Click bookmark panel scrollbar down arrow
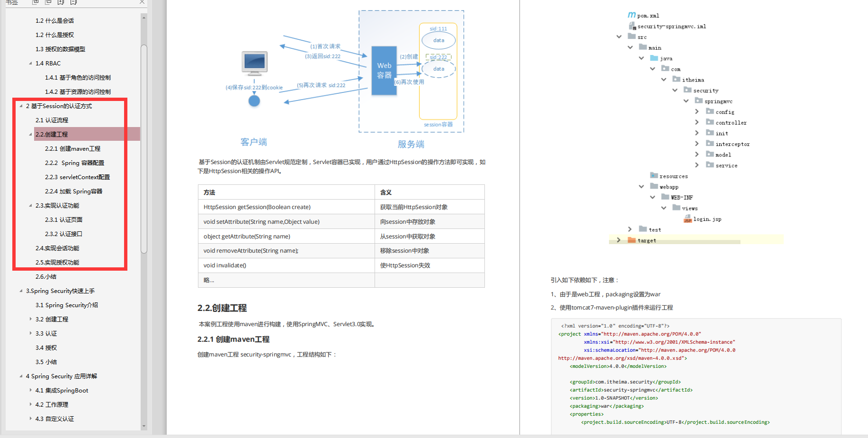This screenshot has width=868, height=438. [144, 426]
